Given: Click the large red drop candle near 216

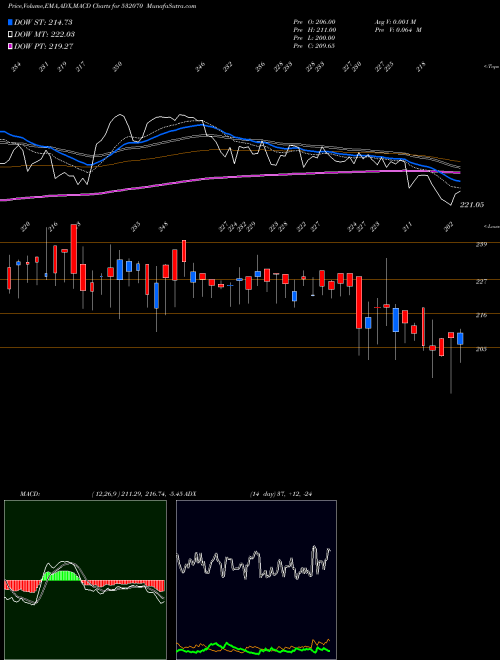Looking at the screenshot, I should click(359, 302).
